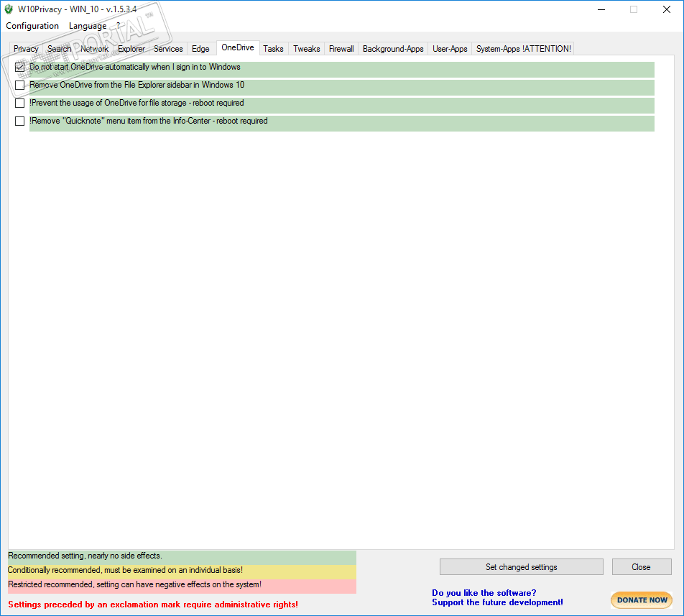Click the red administrative rights warning text
Viewport: 684px width, 616px height.
[153, 604]
